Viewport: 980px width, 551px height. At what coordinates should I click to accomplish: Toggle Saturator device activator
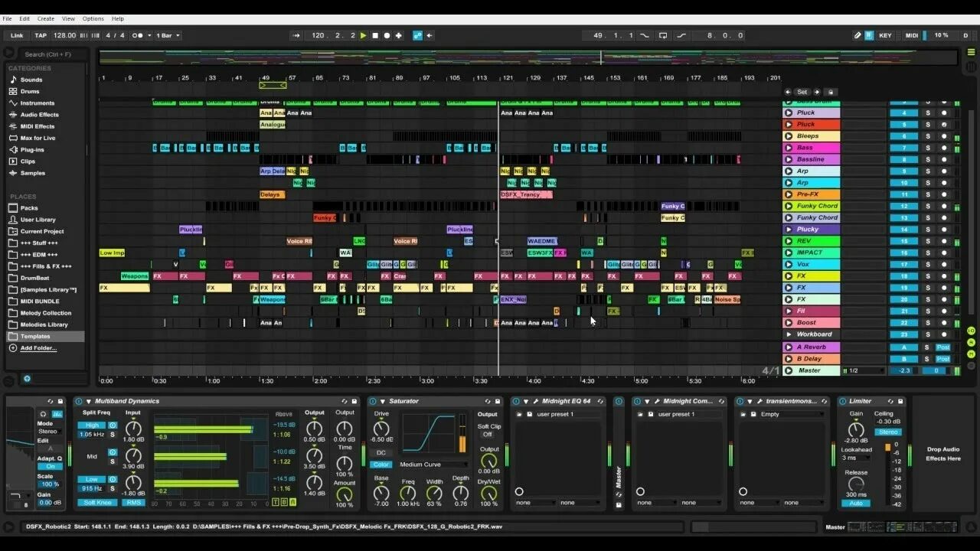(x=373, y=401)
